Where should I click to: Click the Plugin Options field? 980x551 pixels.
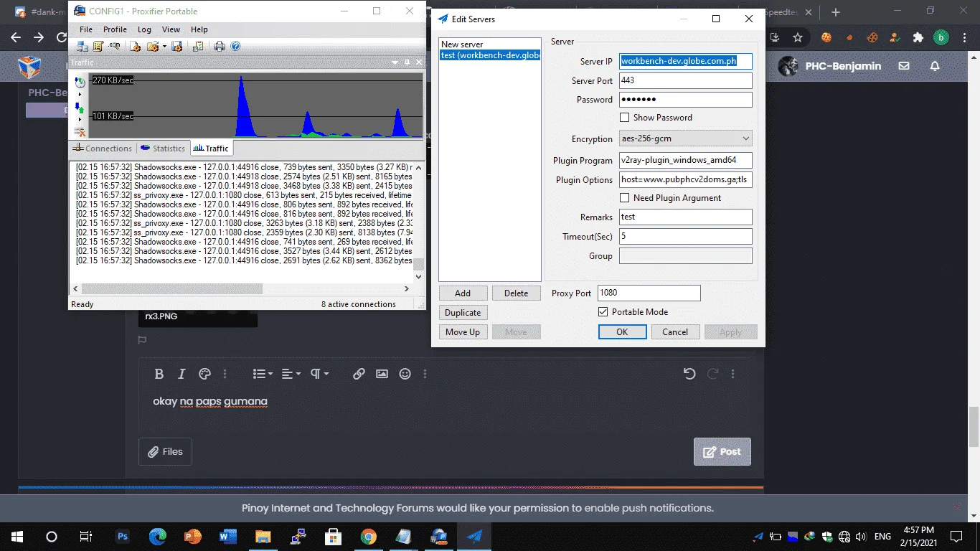[x=685, y=179]
